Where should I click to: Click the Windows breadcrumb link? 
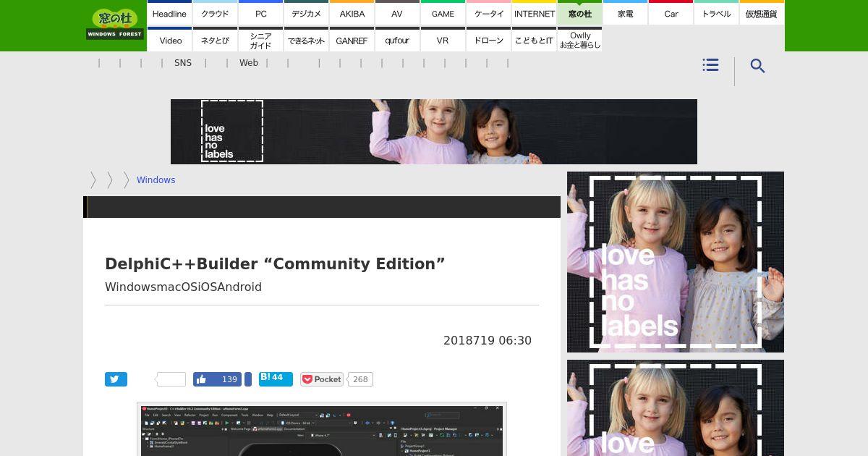point(156,180)
